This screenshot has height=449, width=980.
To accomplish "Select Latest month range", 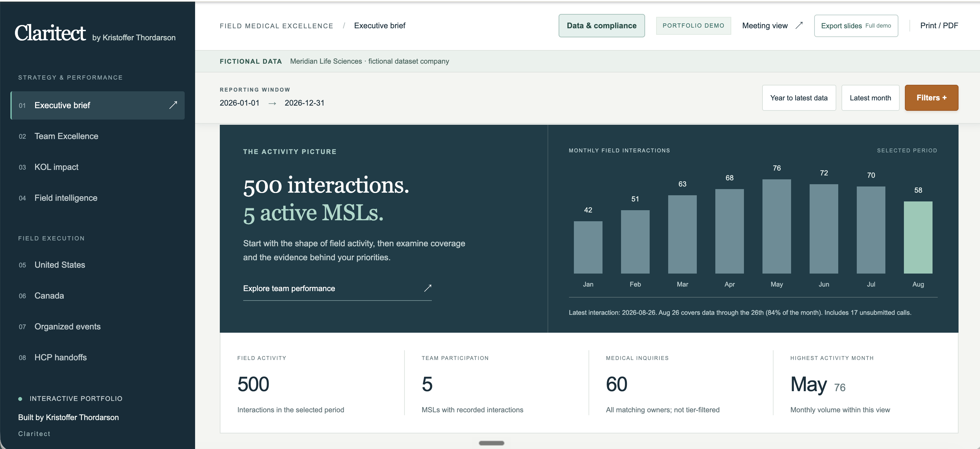I will tap(870, 98).
